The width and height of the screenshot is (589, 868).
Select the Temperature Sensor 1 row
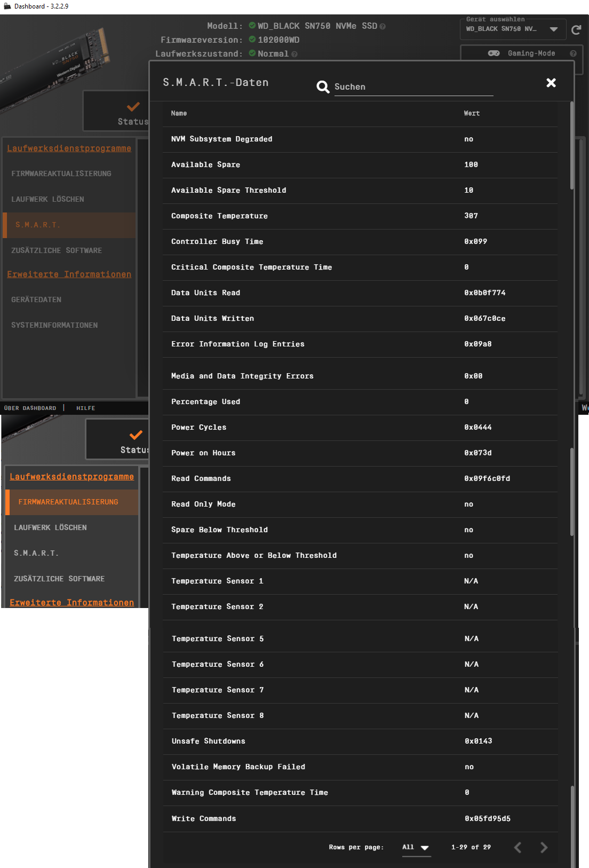tap(360, 581)
